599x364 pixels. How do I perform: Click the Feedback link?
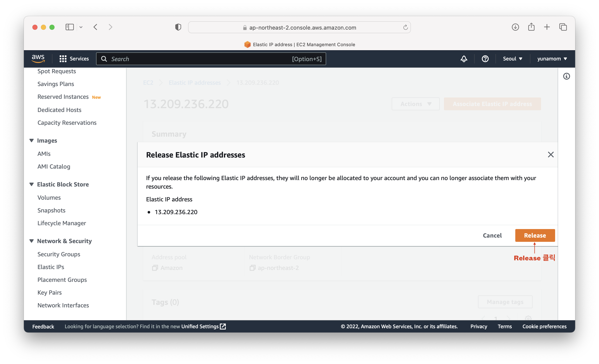43,326
